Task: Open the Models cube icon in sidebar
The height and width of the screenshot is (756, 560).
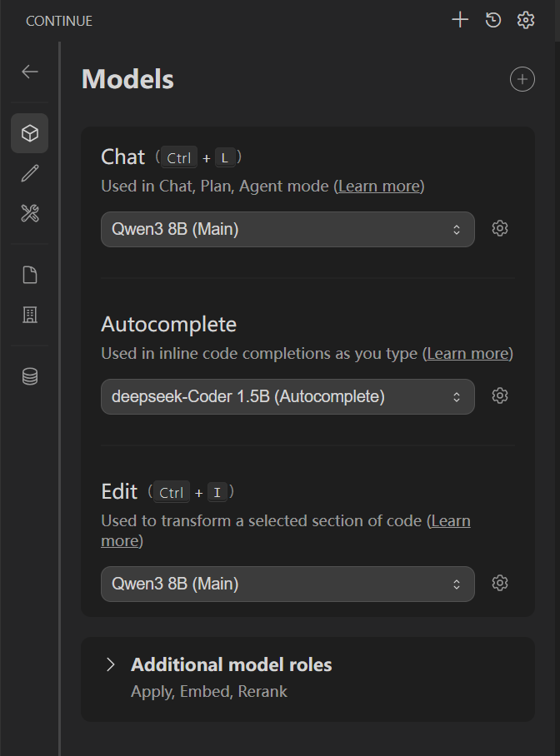Action: pos(29,133)
